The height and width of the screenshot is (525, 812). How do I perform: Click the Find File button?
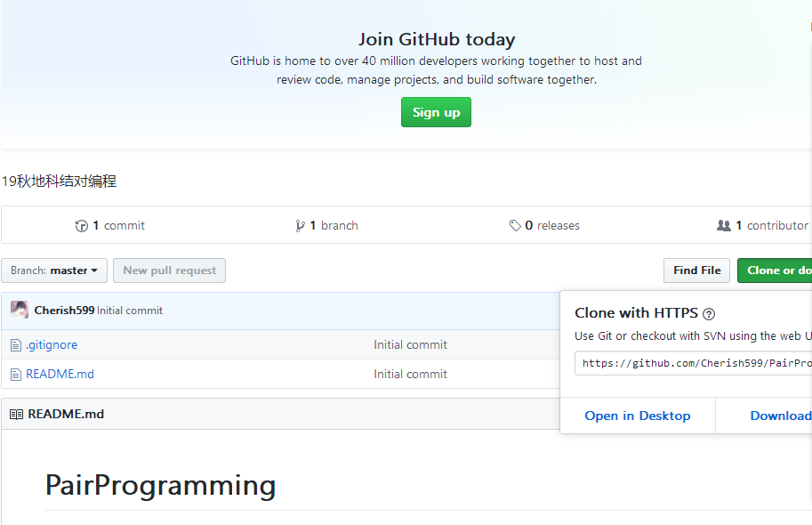(696, 271)
